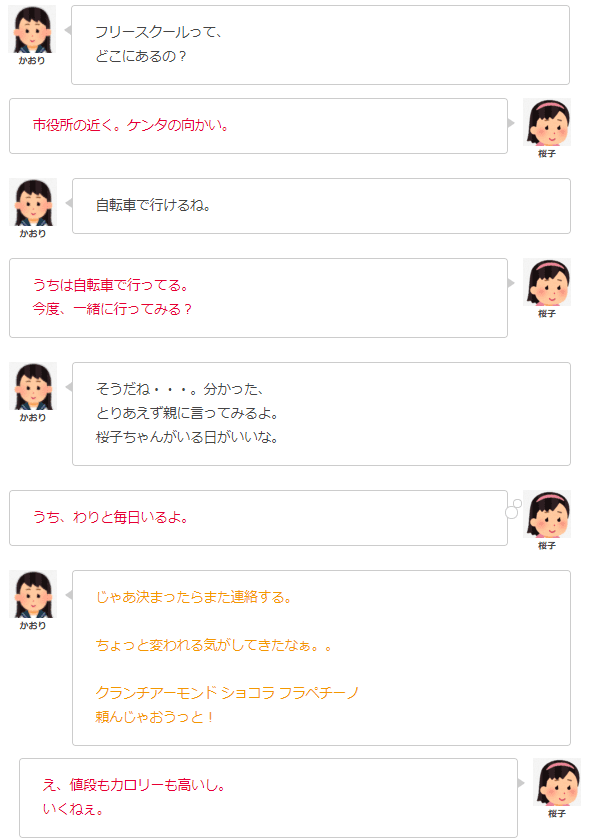Click the 自転車で行けるね。 message bubble
The height and width of the screenshot is (840, 598).
(x=322, y=206)
